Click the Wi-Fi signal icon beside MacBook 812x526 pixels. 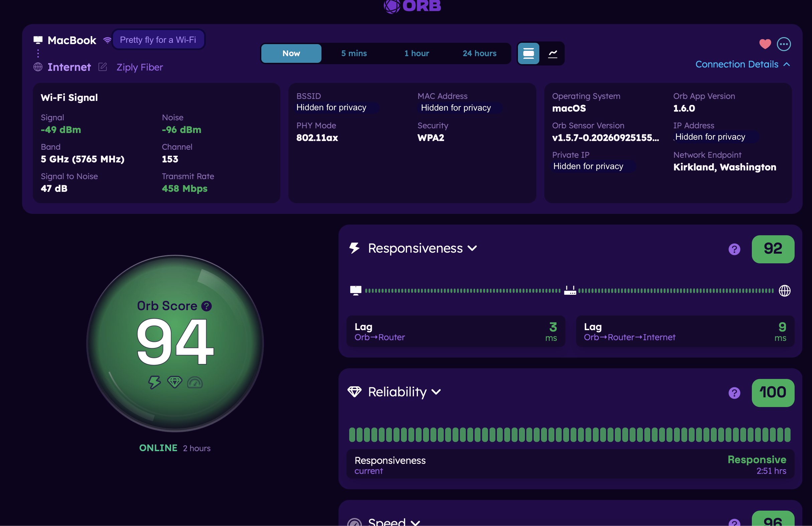pyautogui.click(x=107, y=40)
